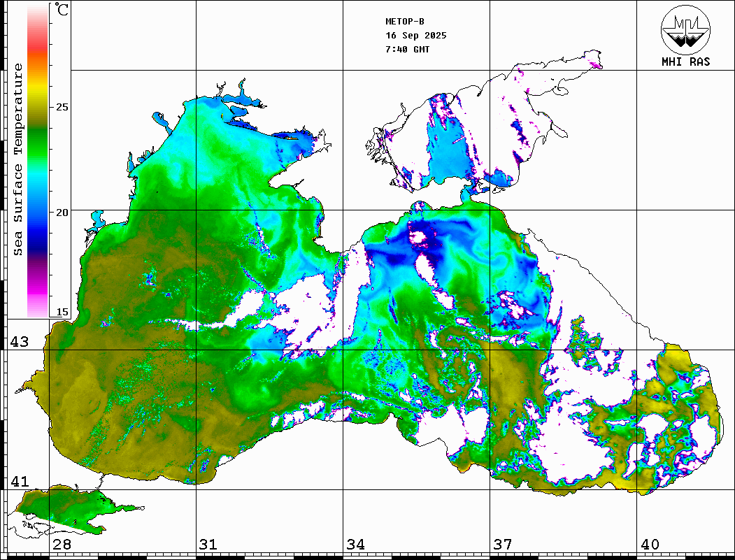
Task: Click the MHI RAS logo emblem
Action: (685, 29)
